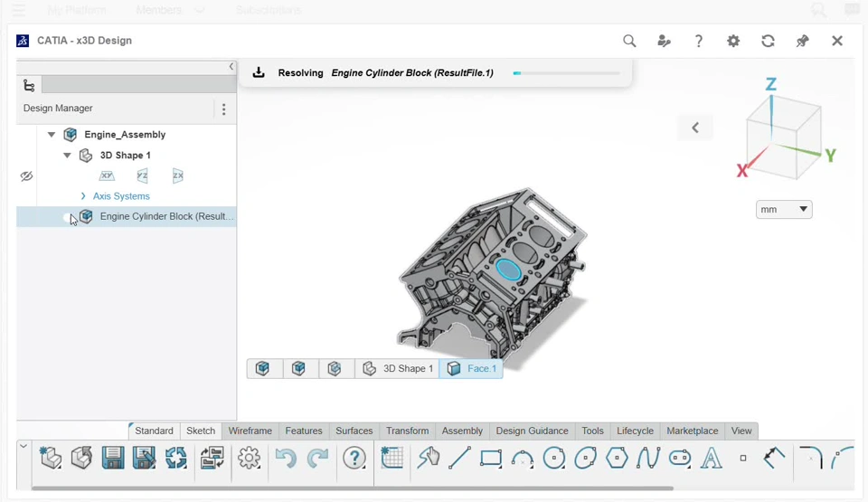Collapse the 3D Shape 1 node
The height and width of the screenshot is (502, 868).
(x=67, y=156)
